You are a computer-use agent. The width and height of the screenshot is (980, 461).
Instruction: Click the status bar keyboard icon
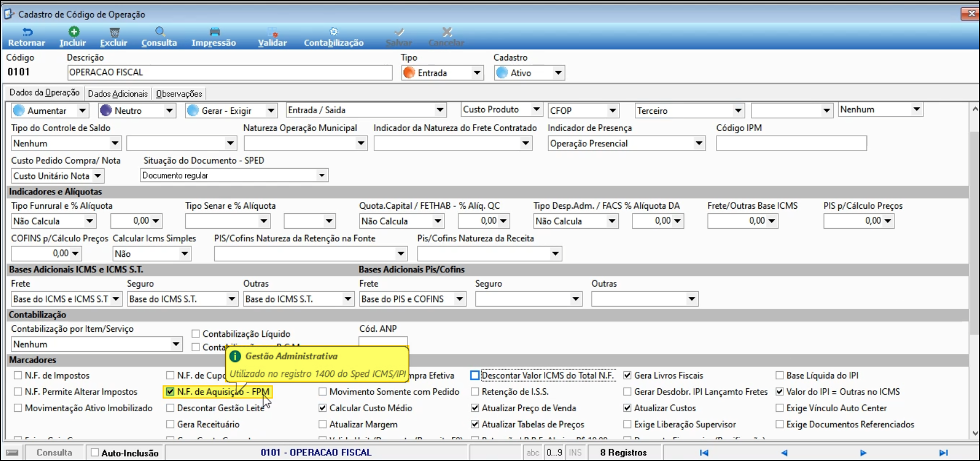pyautogui.click(x=12, y=452)
